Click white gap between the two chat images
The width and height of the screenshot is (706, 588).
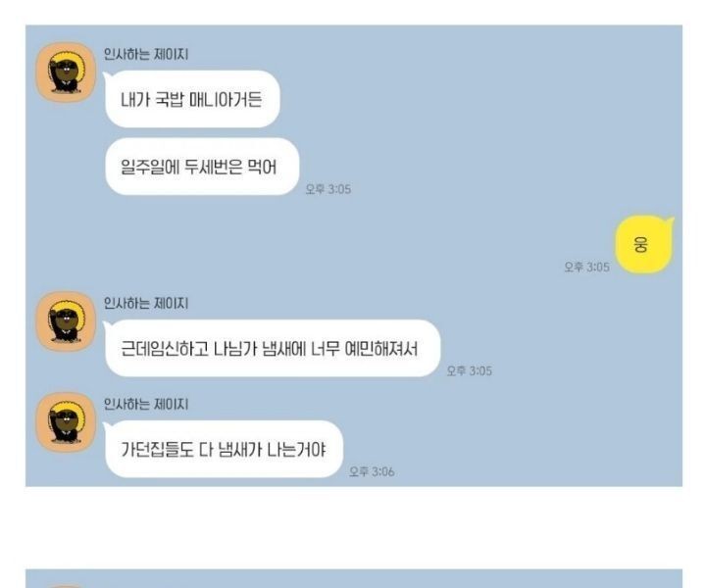pyautogui.click(x=354, y=527)
